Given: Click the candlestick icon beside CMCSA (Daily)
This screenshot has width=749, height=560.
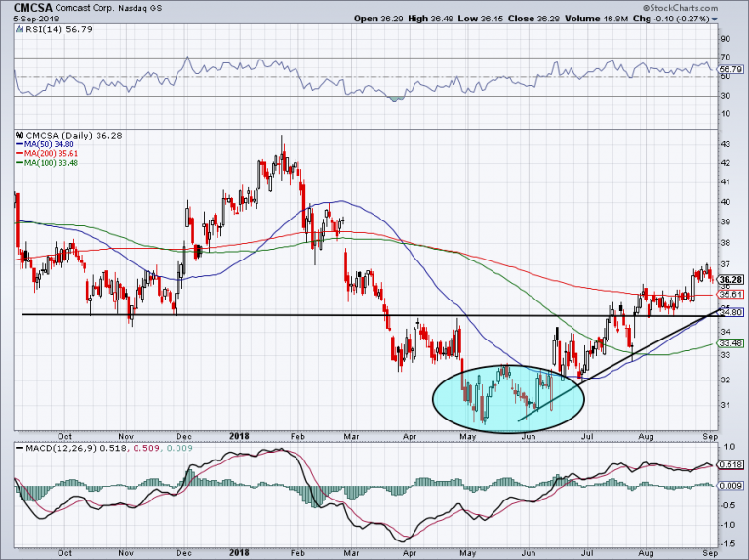Looking at the screenshot, I should click(20, 136).
